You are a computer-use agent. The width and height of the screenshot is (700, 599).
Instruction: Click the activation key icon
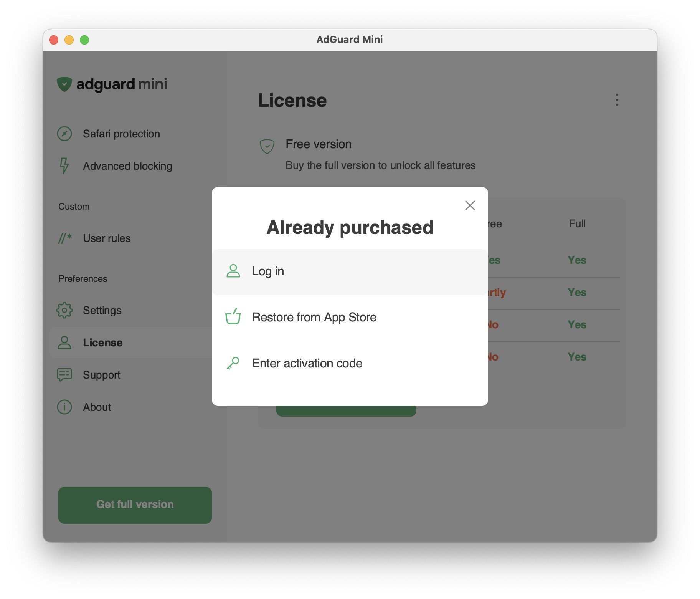tap(233, 363)
